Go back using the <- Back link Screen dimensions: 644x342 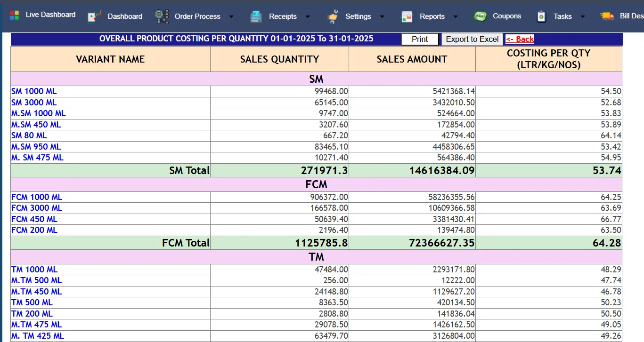520,39
